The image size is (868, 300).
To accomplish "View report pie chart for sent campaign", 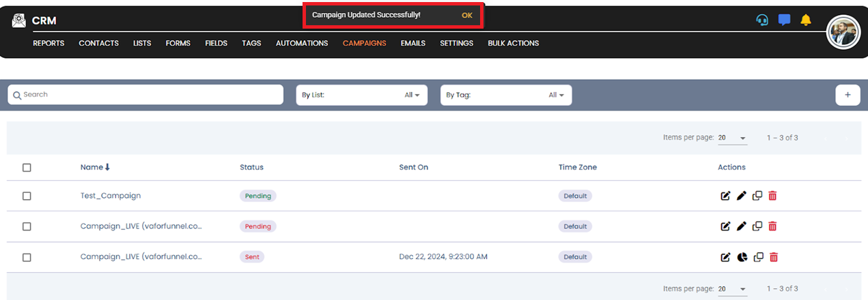I will point(742,257).
